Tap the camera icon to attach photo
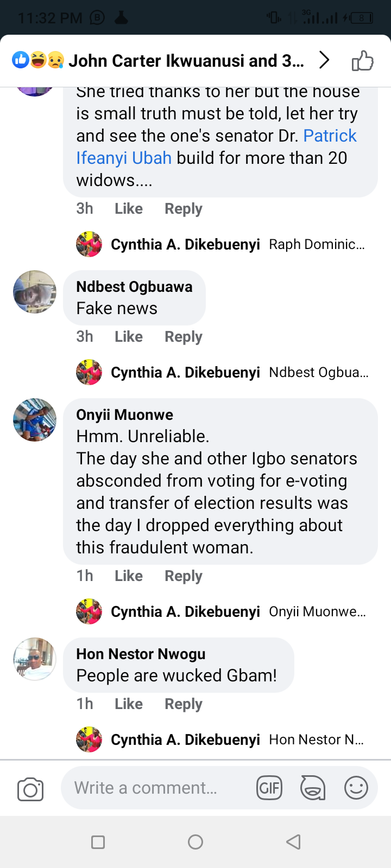 point(30,789)
